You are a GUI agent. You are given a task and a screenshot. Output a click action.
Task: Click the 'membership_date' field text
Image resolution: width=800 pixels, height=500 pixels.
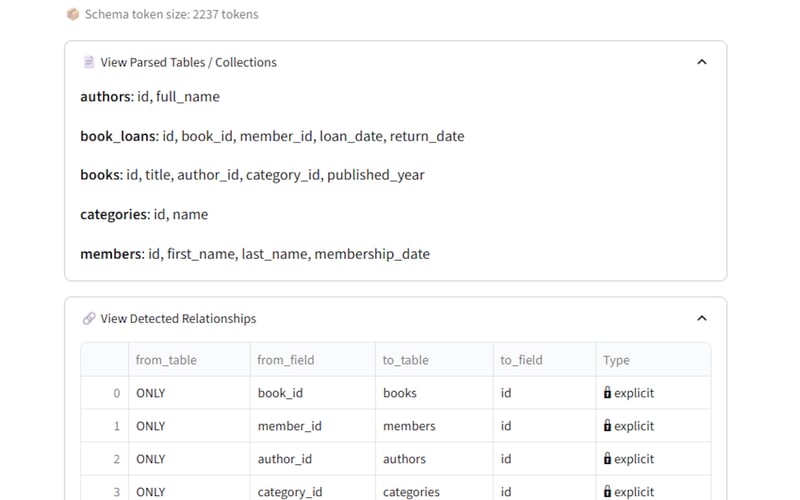pyautogui.click(x=372, y=254)
